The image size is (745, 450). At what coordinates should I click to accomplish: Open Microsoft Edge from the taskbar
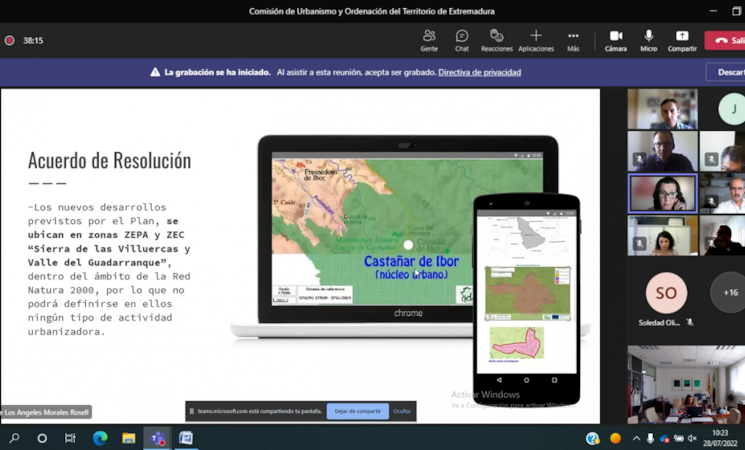100,438
